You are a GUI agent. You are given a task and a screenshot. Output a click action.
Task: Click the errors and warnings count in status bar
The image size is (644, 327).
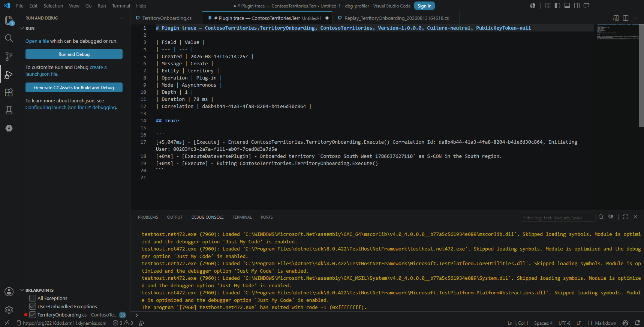click(x=123, y=323)
